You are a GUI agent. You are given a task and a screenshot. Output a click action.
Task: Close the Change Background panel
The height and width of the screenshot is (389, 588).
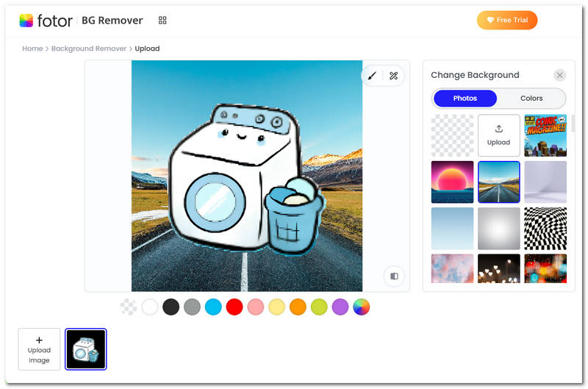point(560,75)
